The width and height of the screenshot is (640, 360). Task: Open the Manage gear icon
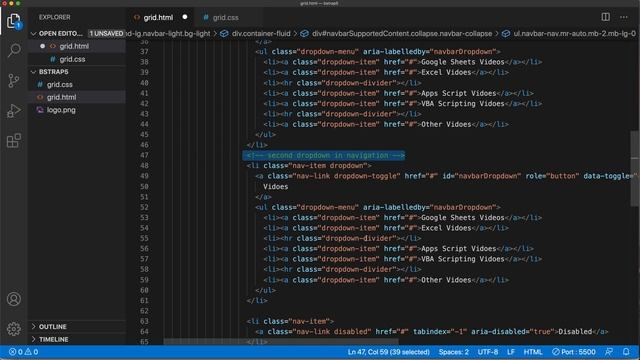(14, 329)
